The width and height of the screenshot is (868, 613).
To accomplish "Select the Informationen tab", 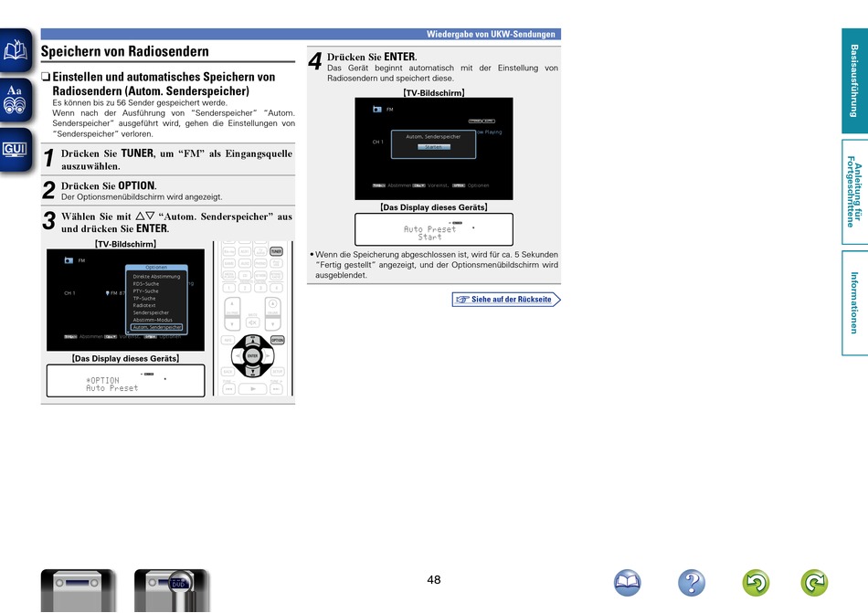I will tap(854, 302).
